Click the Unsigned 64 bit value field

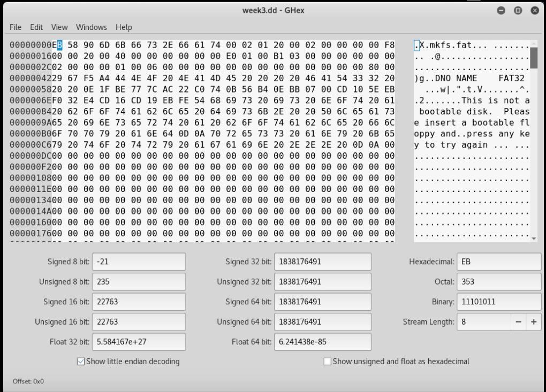click(322, 322)
